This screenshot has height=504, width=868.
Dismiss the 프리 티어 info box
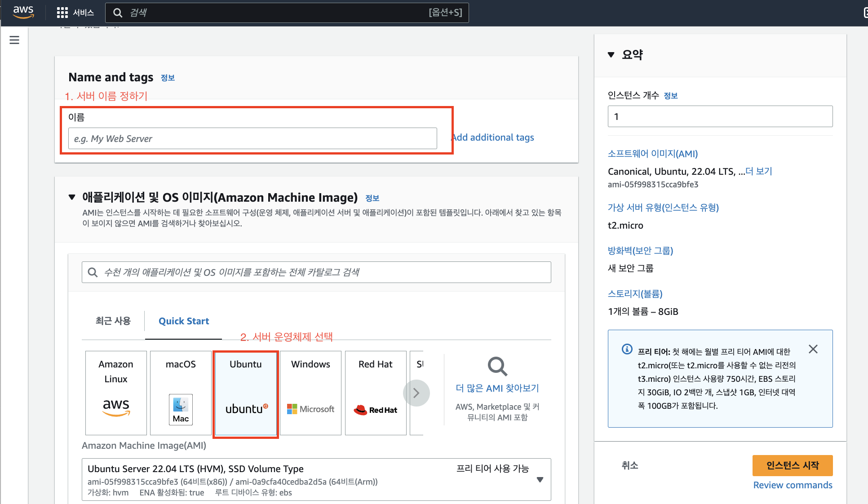(813, 349)
